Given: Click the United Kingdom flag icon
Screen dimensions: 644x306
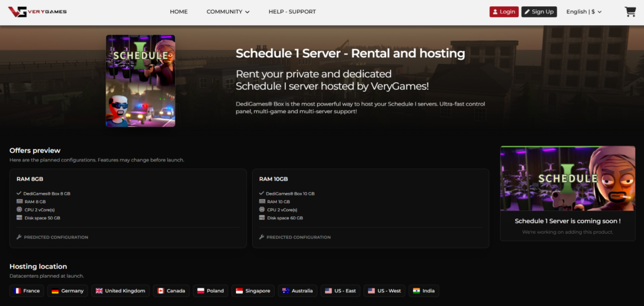Looking at the screenshot, I should (99, 291).
